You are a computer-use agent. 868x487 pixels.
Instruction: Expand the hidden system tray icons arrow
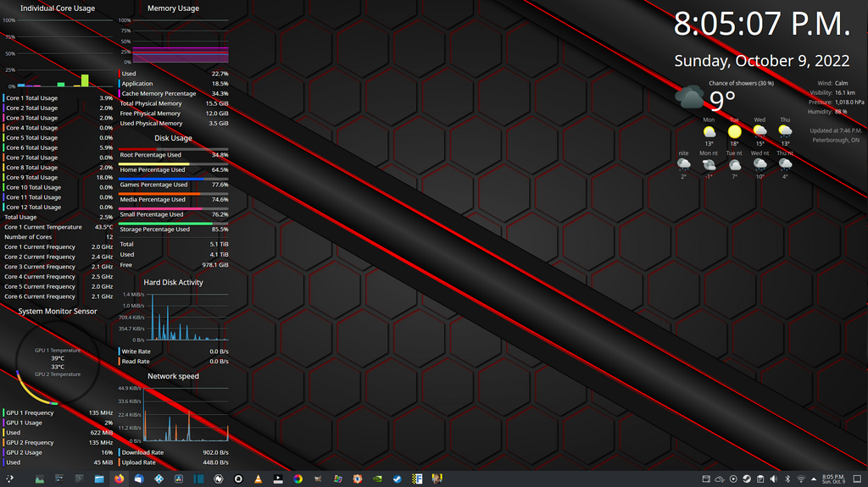[x=814, y=479]
